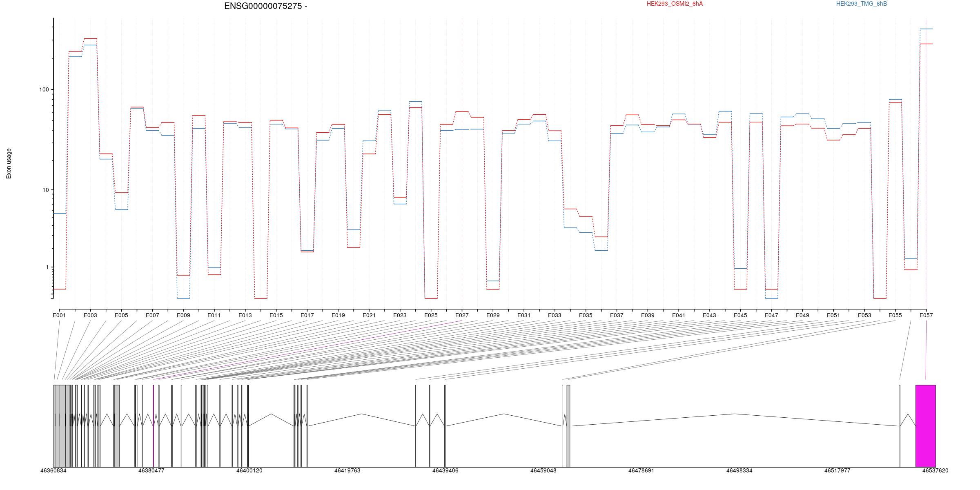This screenshot has height=490, width=980.
Task: Click genomic coordinate 46478691
Action: [x=641, y=470]
